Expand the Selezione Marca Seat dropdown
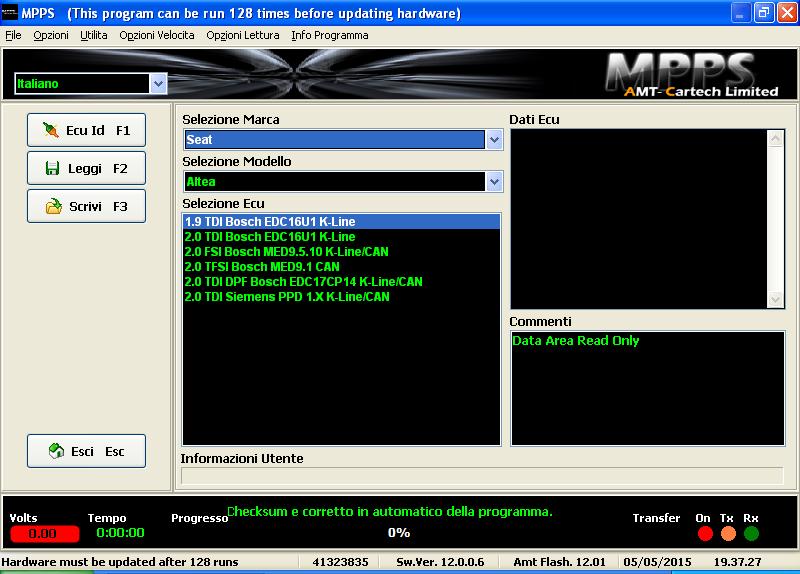The height and width of the screenshot is (574, 800). 494,140
